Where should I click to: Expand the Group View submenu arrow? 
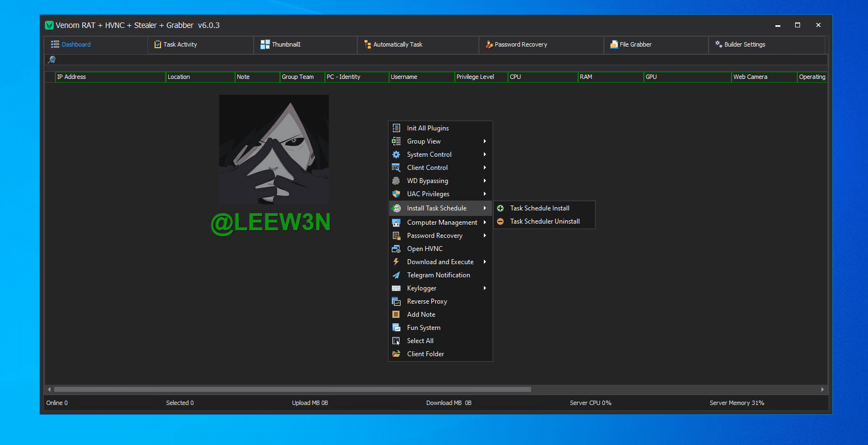coord(485,141)
